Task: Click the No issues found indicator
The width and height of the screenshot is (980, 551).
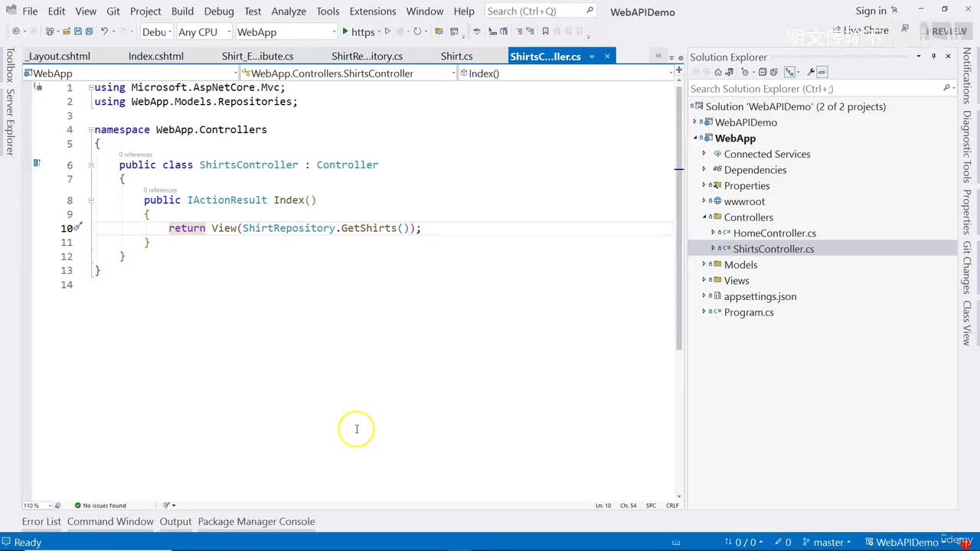Action: [x=100, y=505]
